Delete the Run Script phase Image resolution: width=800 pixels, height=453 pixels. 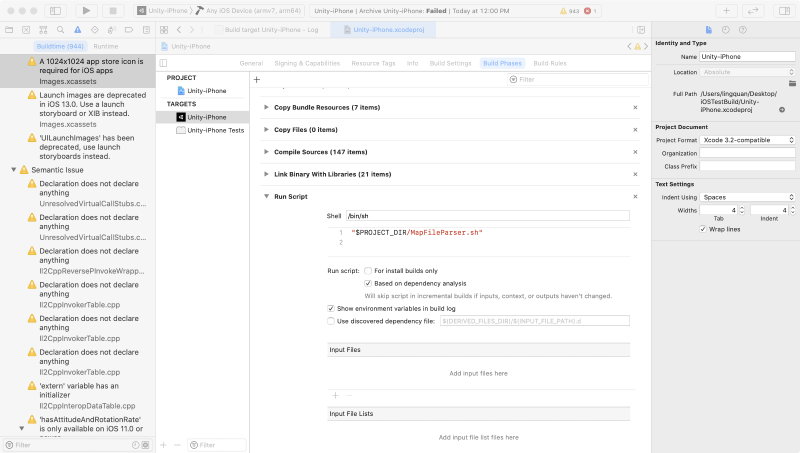pyautogui.click(x=635, y=196)
